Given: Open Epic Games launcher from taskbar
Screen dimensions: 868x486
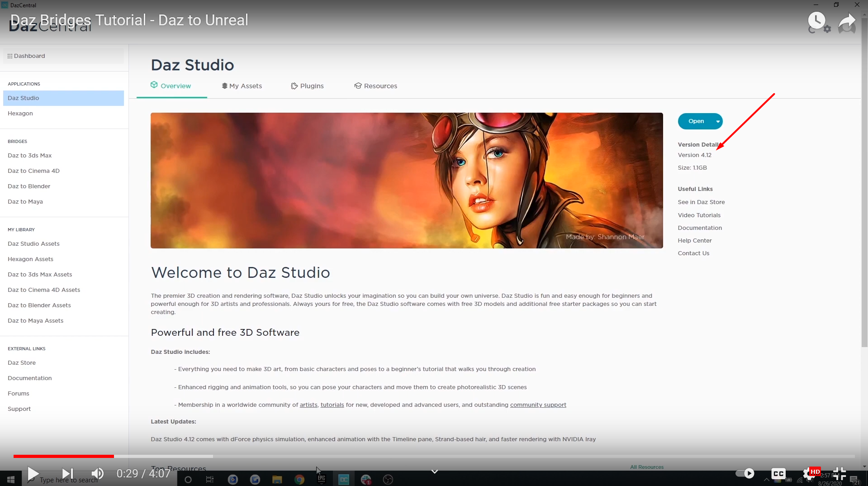Looking at the screenshot, I should coord(322,480).
